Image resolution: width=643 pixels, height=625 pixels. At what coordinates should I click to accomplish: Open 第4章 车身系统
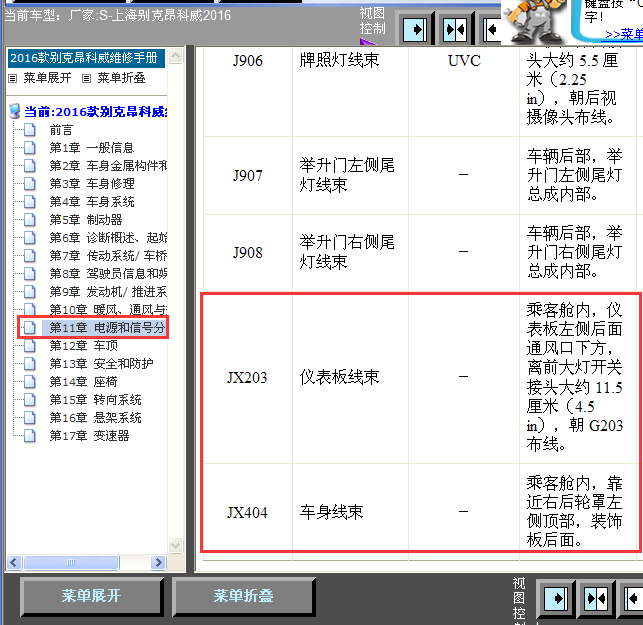[x=91, y=202]
